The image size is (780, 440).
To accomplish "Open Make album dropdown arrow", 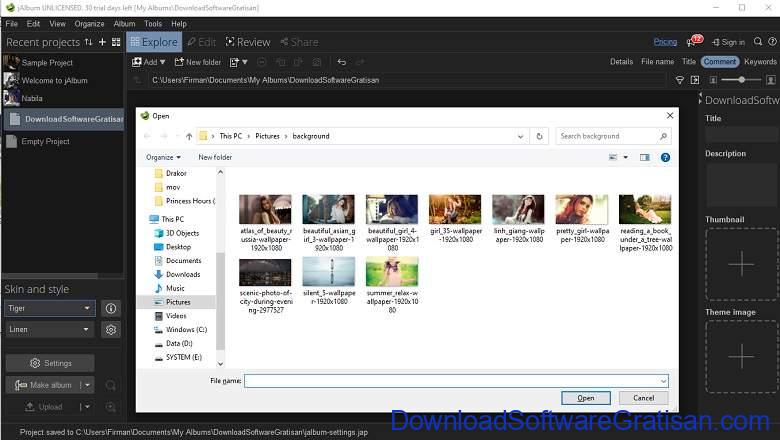I will (x=87, y=385).
